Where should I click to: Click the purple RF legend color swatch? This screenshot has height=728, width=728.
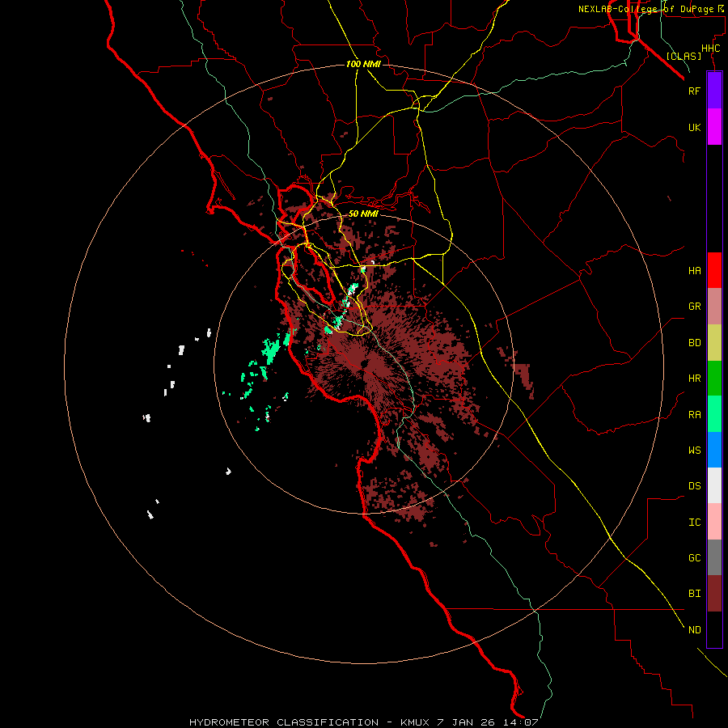[714, 91]
